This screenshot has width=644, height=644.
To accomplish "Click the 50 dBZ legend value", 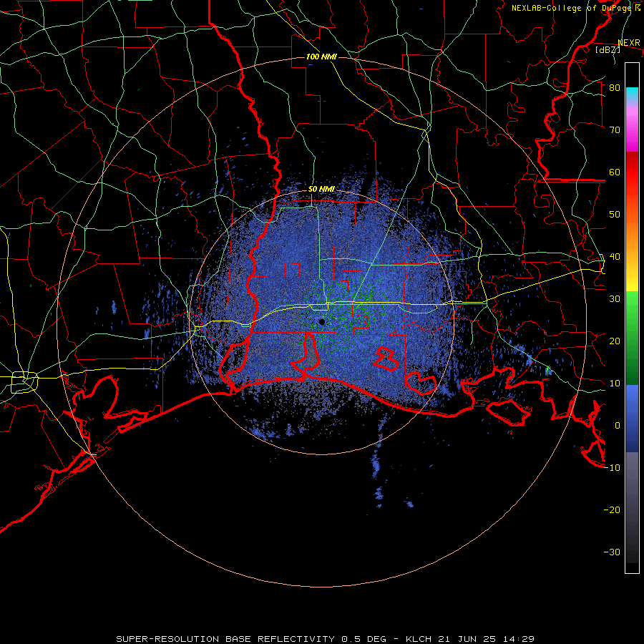I will pyautogui.click(x=615, y=215).
